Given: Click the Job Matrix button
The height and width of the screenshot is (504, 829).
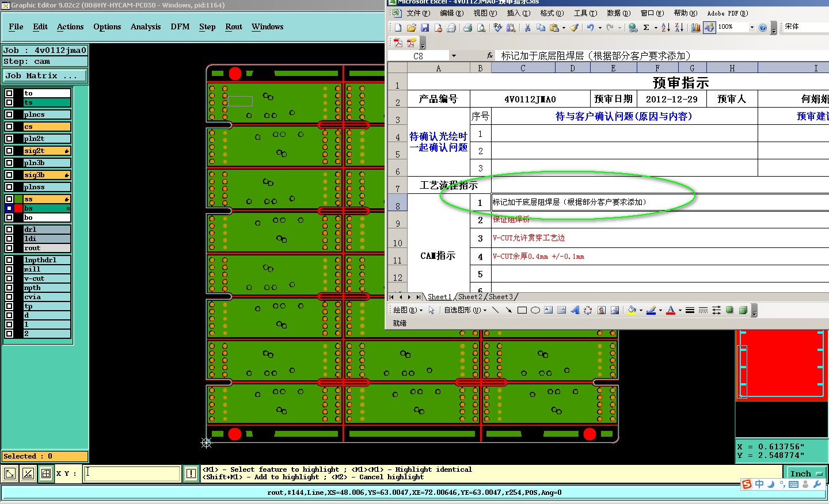Looking at the screenshot, I should (x=45, y=75).
